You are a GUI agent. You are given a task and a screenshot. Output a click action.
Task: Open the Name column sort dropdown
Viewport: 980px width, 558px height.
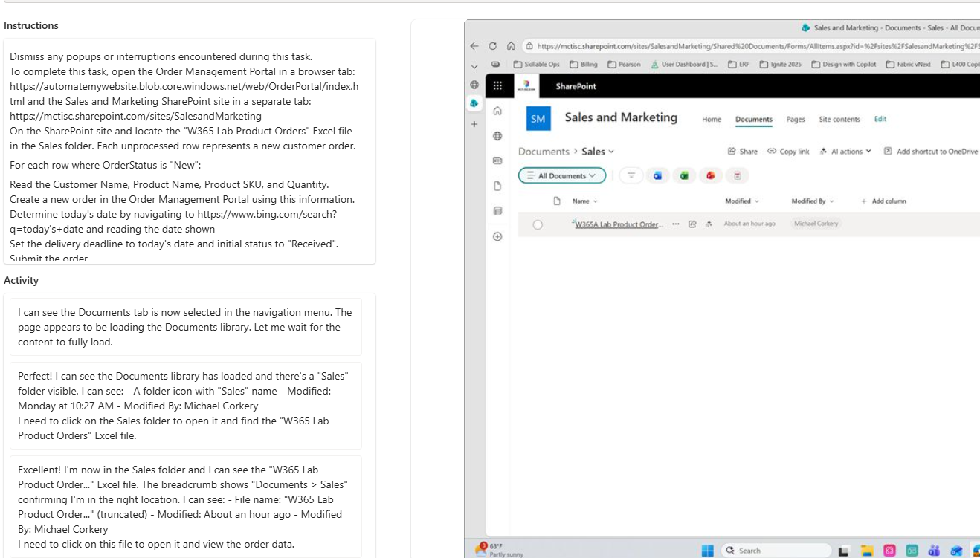[584, 201]
